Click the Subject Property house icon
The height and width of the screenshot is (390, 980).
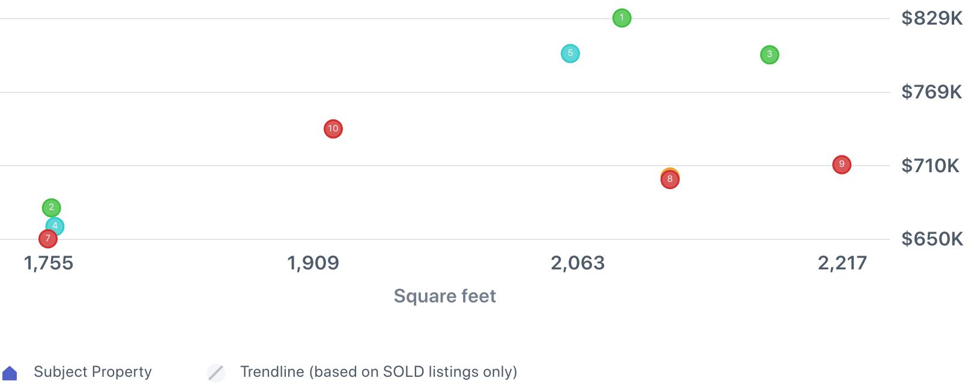click(x=10, y=373)
